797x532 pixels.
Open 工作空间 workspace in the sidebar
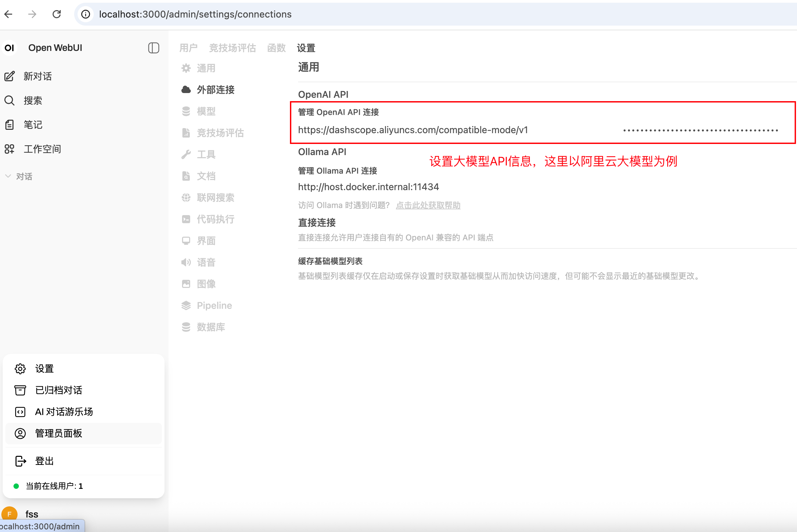click(x=42, y=149)
